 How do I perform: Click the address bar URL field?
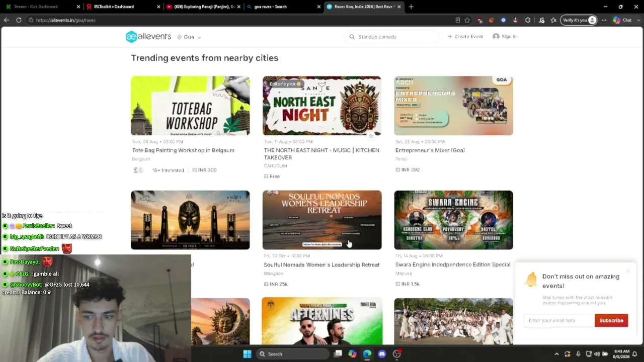pyautogui.click(x=242, y=20)
